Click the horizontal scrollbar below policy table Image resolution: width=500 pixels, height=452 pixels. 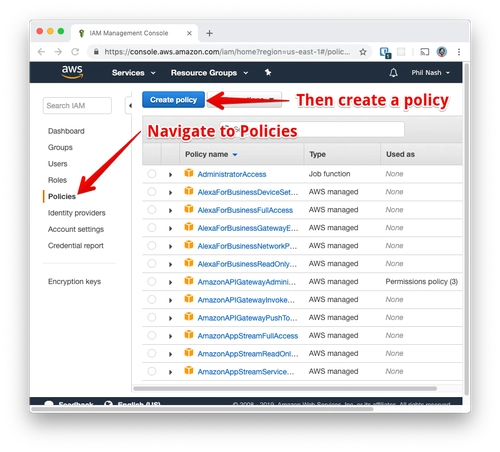coord(285,388)
